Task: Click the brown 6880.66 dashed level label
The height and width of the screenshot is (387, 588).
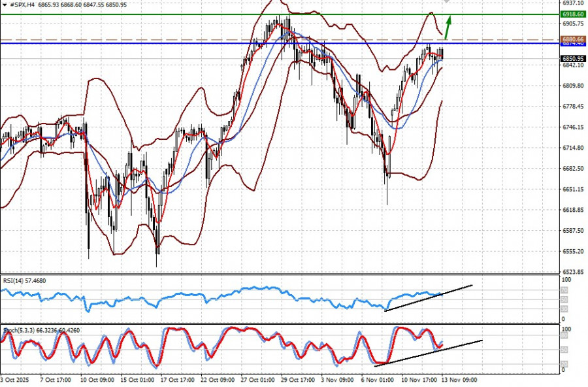Action: point(573,39)
